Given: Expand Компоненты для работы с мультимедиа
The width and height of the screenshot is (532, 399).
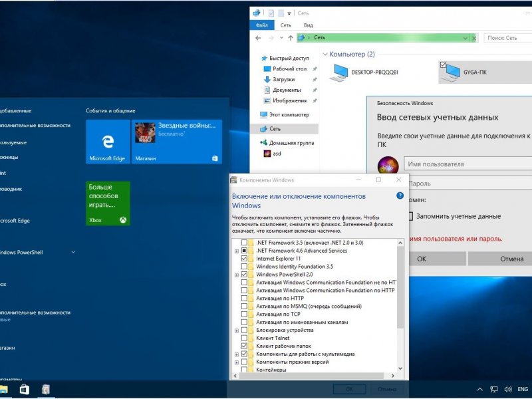Looking at the screenshot, I should (237, 354).
